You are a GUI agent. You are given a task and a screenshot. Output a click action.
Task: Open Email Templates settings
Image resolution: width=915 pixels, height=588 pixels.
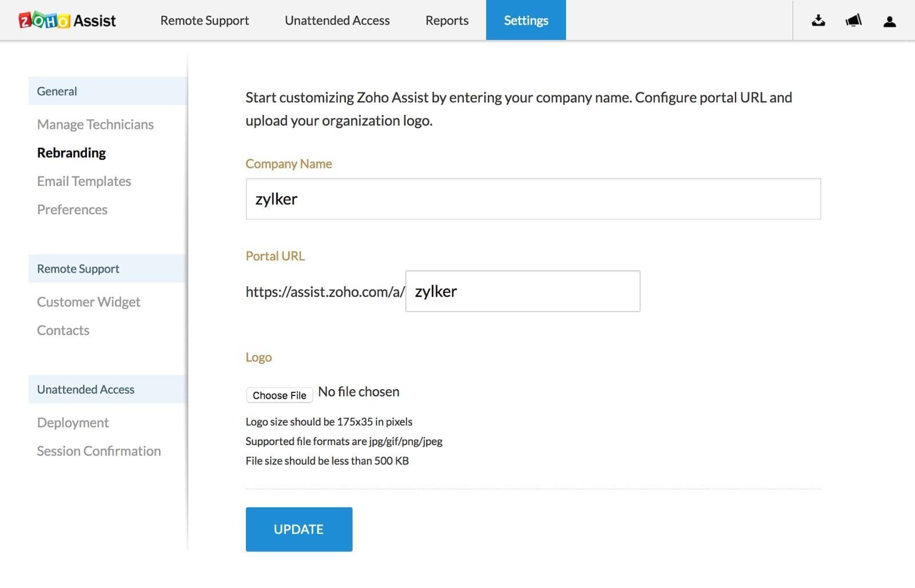click(x=84, y=181)
